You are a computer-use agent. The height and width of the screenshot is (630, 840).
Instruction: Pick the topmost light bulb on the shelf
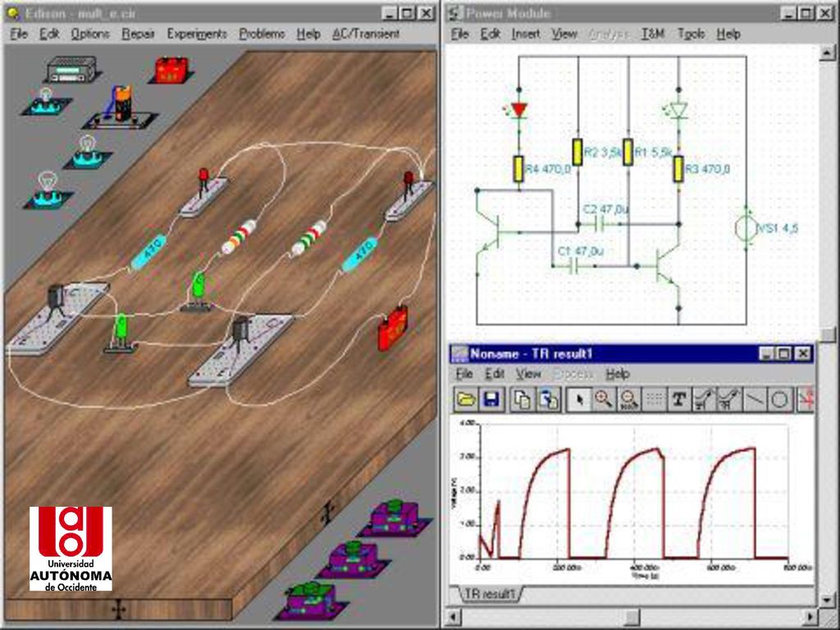coord(47,101)
